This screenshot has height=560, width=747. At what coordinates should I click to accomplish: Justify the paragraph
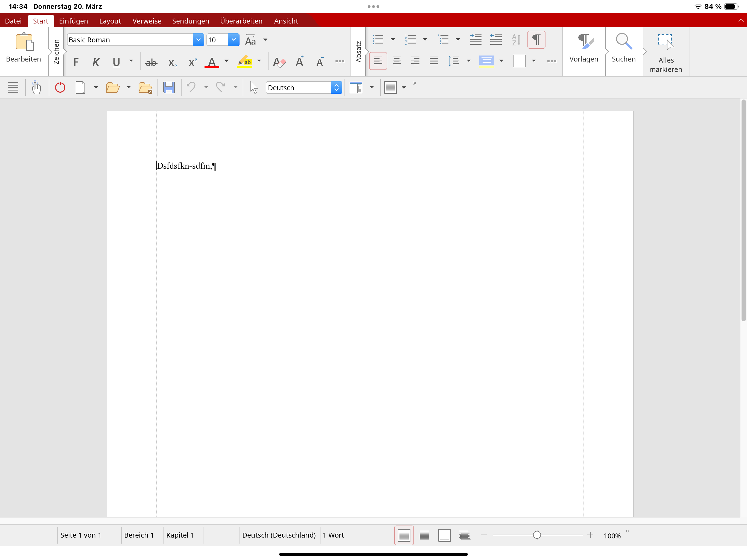[x=434, y=61]
